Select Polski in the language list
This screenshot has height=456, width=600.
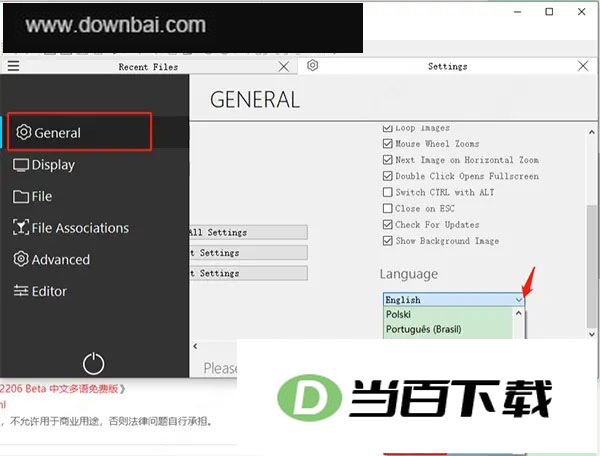(x=448, y=314)
